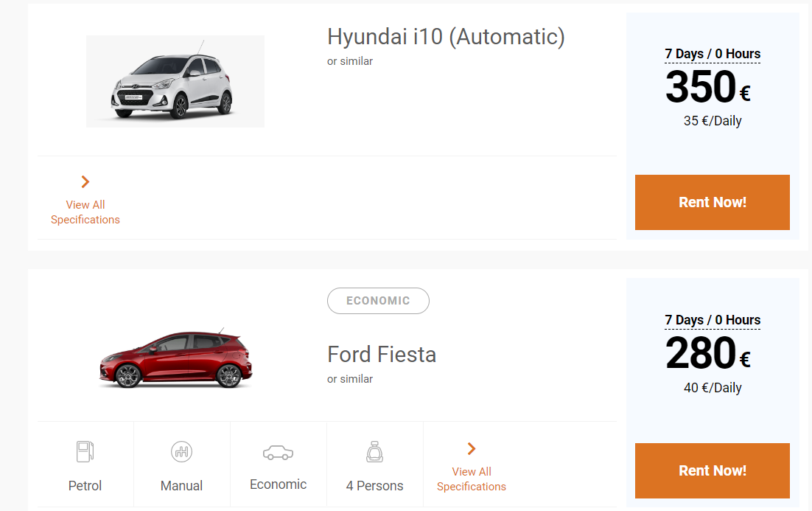Click the 40 €/Daily rate
The height and width of the screenshot is (511, 812).
point(713,388)
